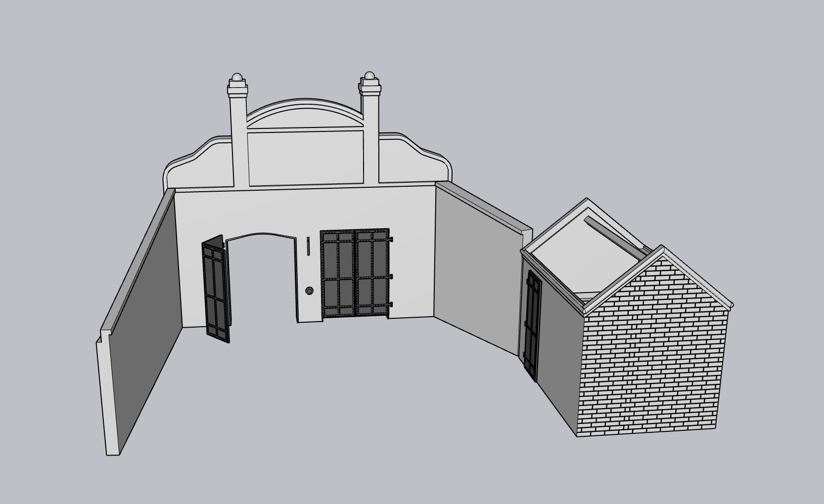Click the brick gable wall of the shed

[653, 356]
